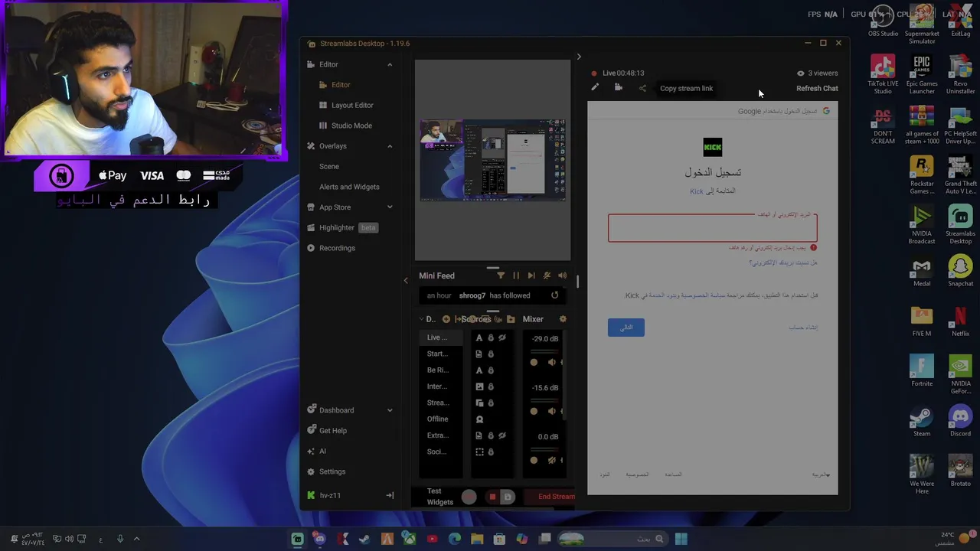Select the Be Ri... scene

[x=443, y=370]
